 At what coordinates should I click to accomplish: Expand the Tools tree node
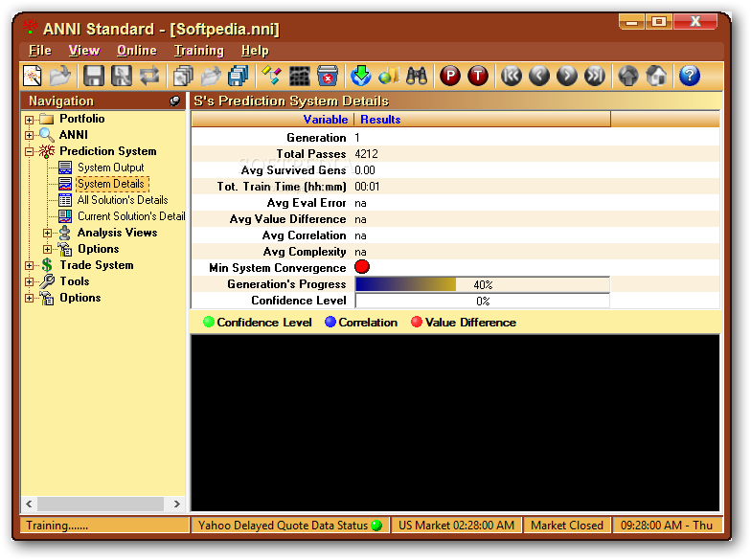[29, 281]
